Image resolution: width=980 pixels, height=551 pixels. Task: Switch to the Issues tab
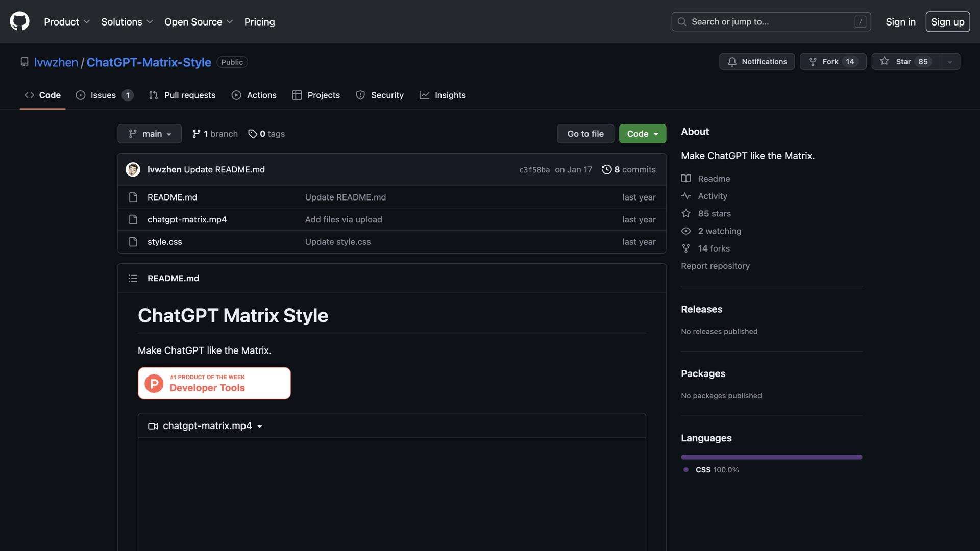[104, 95]
